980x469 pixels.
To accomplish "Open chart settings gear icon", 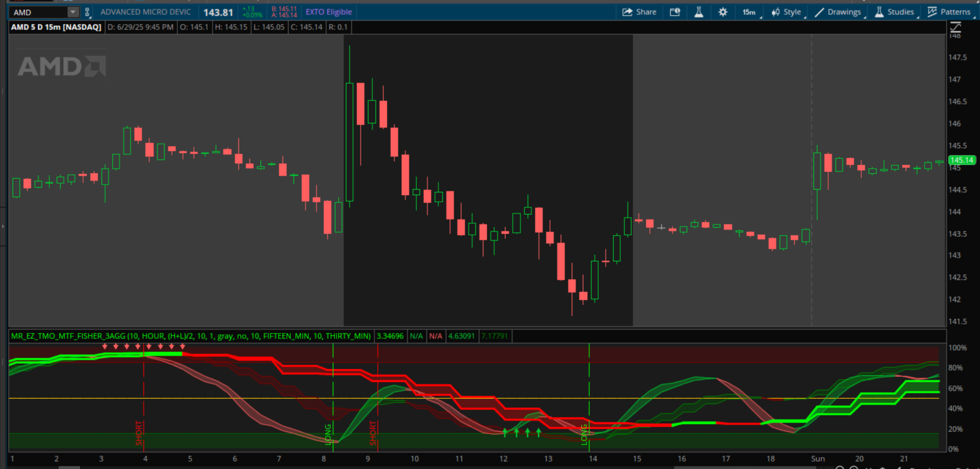I will pyautogui.click(x=723, y=12).
